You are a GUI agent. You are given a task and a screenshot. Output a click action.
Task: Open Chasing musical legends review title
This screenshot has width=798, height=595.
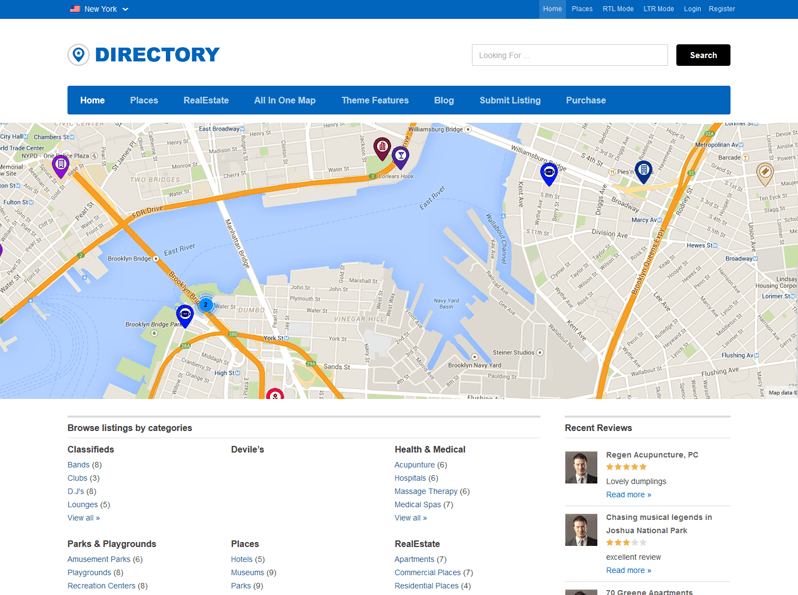click(x=659, y=524)
